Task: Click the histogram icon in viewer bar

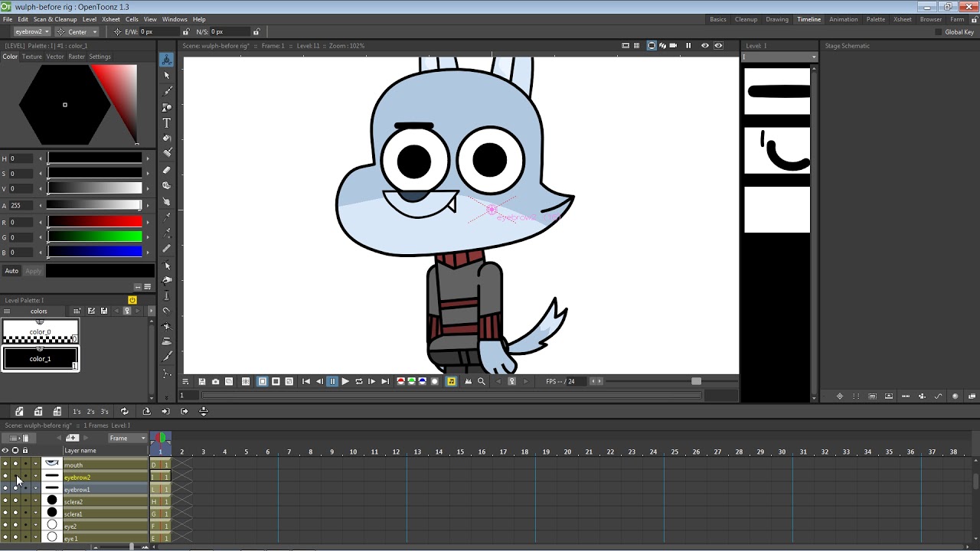Action: [468, 381]
